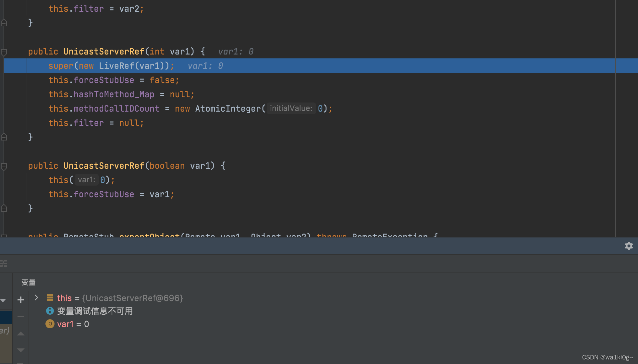Click fold end marker after forceStubUse = var1
The width and height of the screenshot is (638, 364).
tap(4, 208)
